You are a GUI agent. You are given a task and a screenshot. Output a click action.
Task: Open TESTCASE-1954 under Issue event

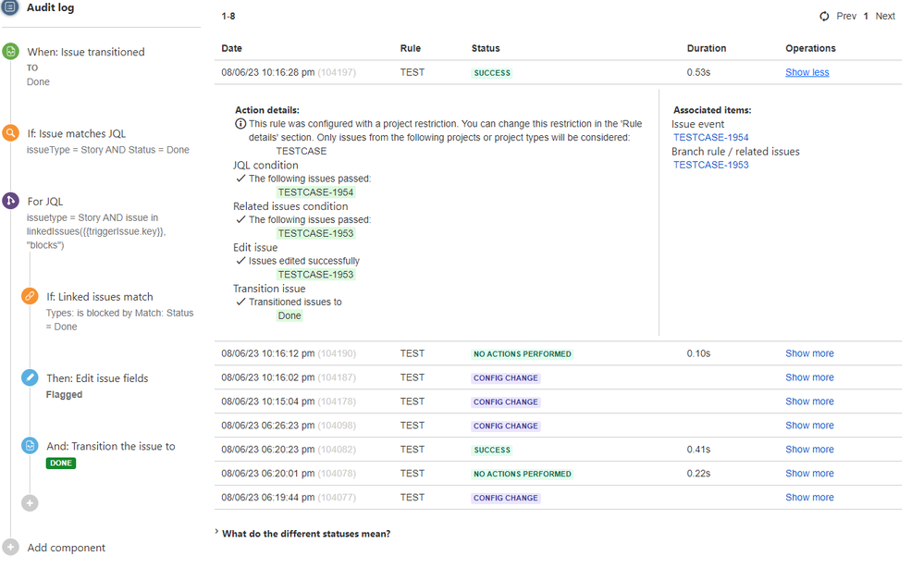(x=710, y=137)
